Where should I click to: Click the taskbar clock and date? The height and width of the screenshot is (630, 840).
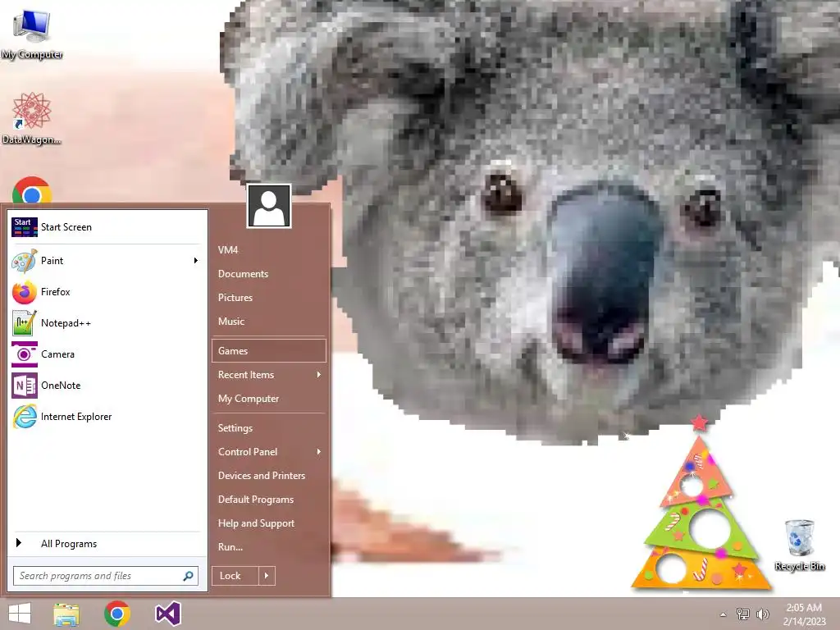804,614
